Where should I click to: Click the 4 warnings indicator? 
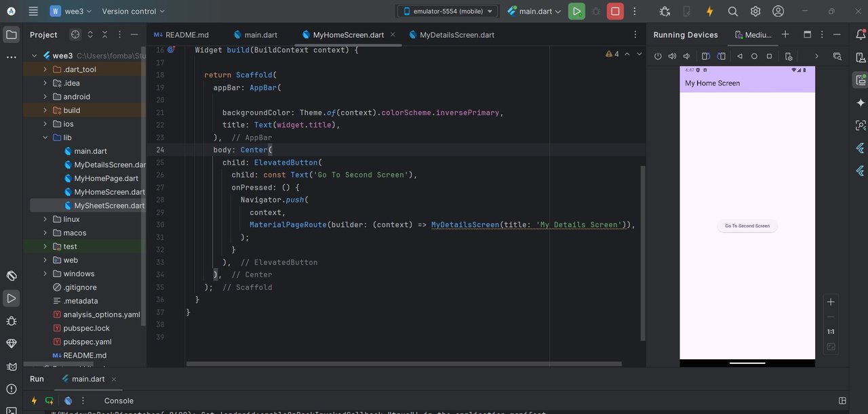(612, 54)
